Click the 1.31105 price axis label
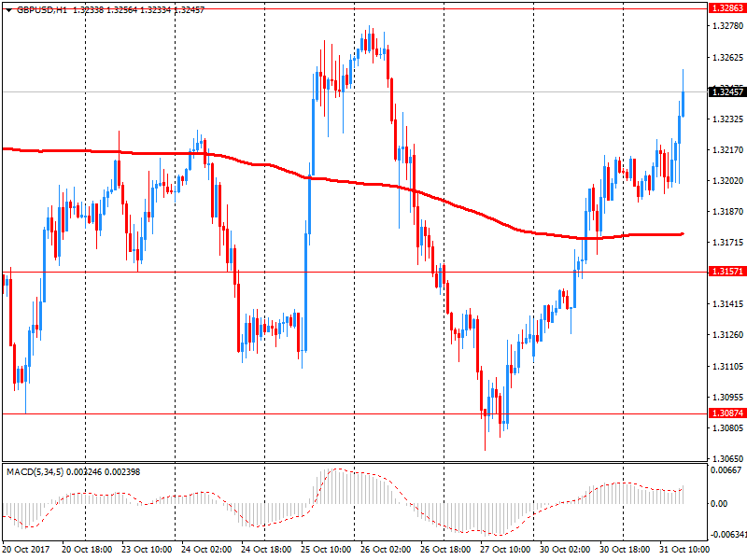The width and height of the screenshot is (747, 560). pos(727,366)
